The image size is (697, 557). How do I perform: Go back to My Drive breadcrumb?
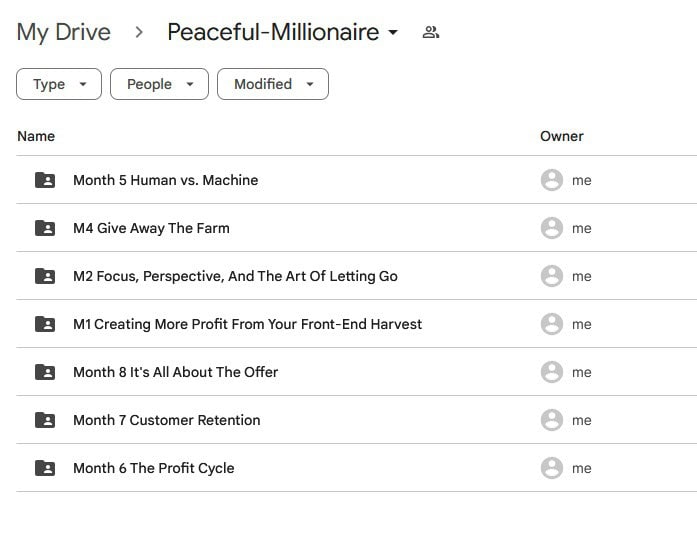point(63,32)
